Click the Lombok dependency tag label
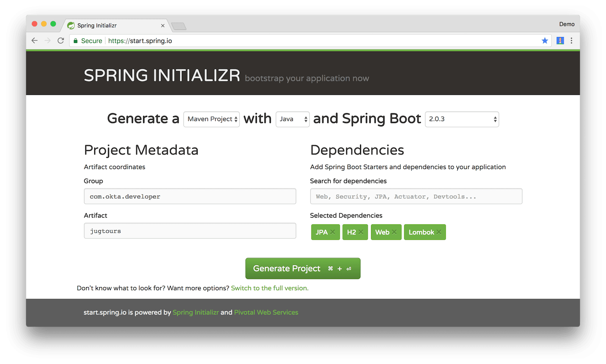 [421, 232]
